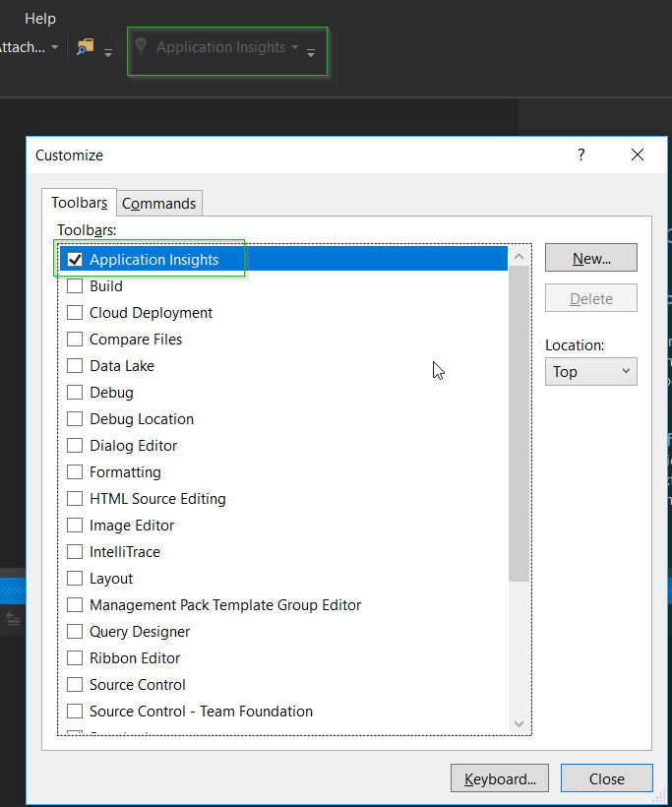Select the Ribbon Editor row label
The image size is (672, 807).
(135, 658)
